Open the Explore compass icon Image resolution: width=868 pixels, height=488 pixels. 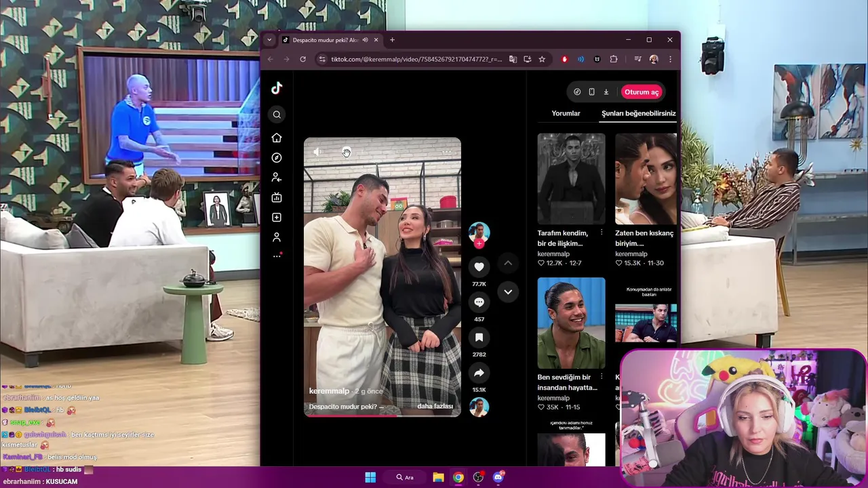pyautogui.click(x=277, y=158)
